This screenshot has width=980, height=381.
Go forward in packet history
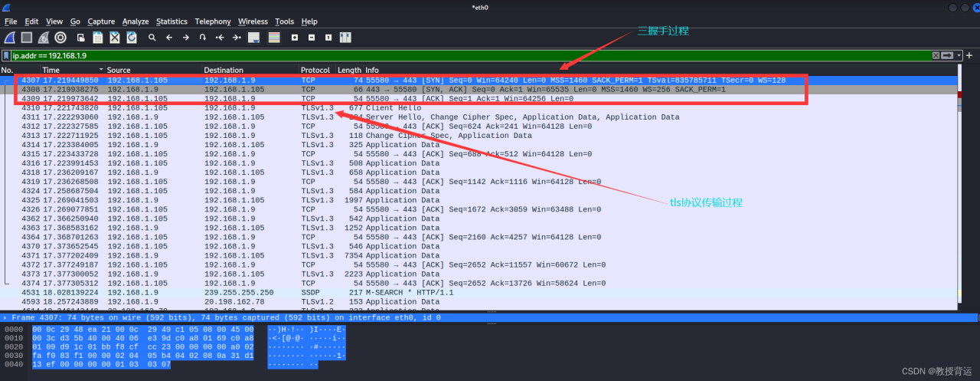coord(186,37)
